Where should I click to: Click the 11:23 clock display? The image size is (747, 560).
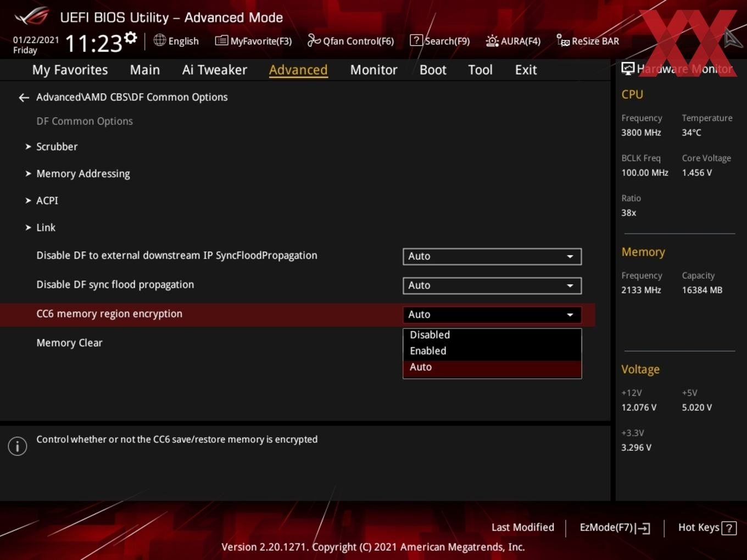[x=93, y=43]
